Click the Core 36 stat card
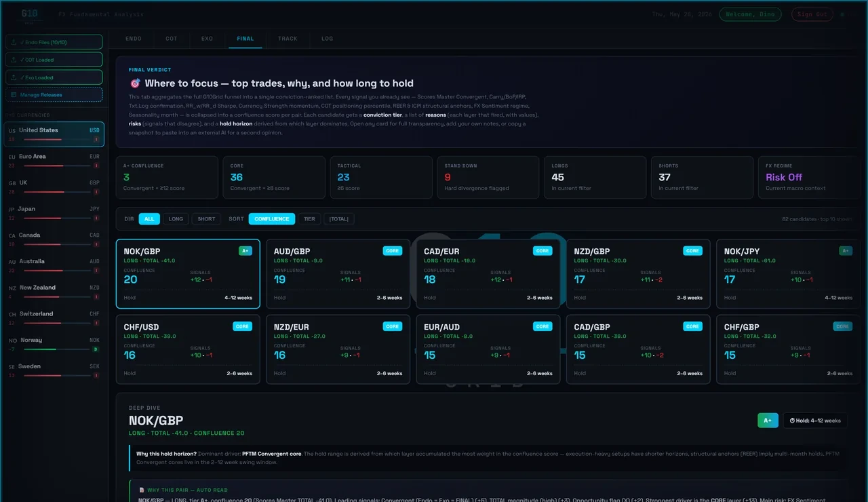This screenshot has width=868, height=502. point(274,178)
